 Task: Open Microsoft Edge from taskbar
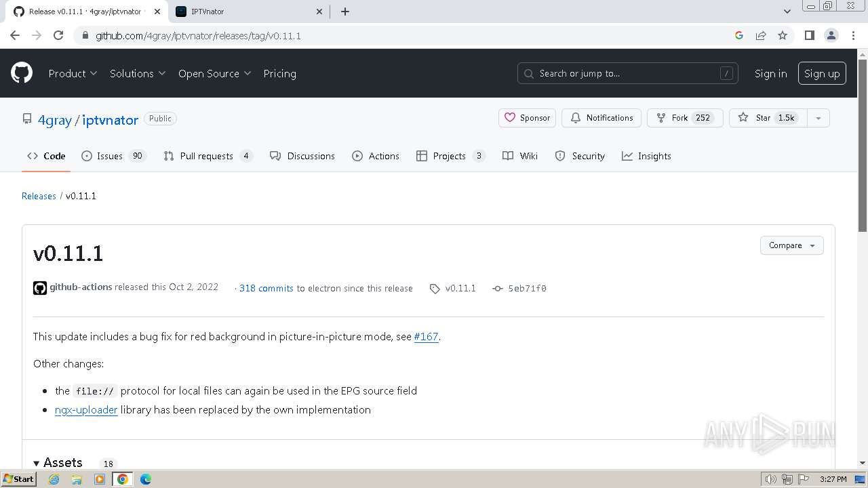click(146, 479)
